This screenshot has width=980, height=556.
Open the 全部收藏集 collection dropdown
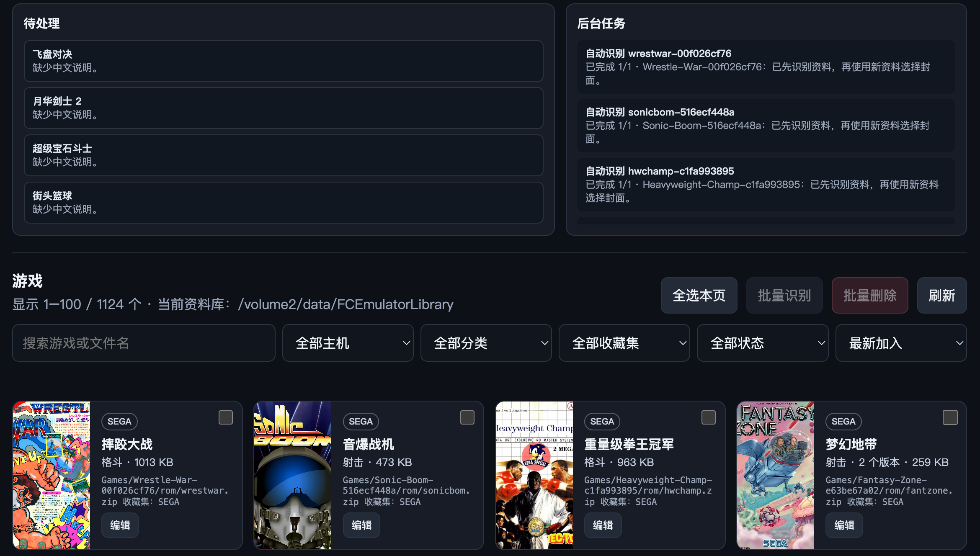tap(624, 343)
